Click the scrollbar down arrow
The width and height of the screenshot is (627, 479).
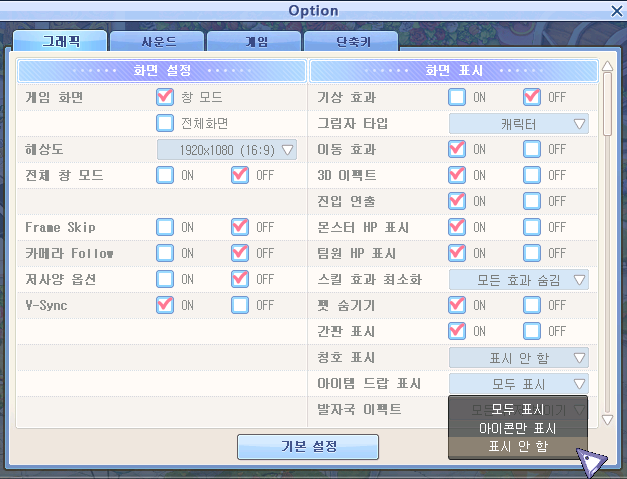[606, 420]
